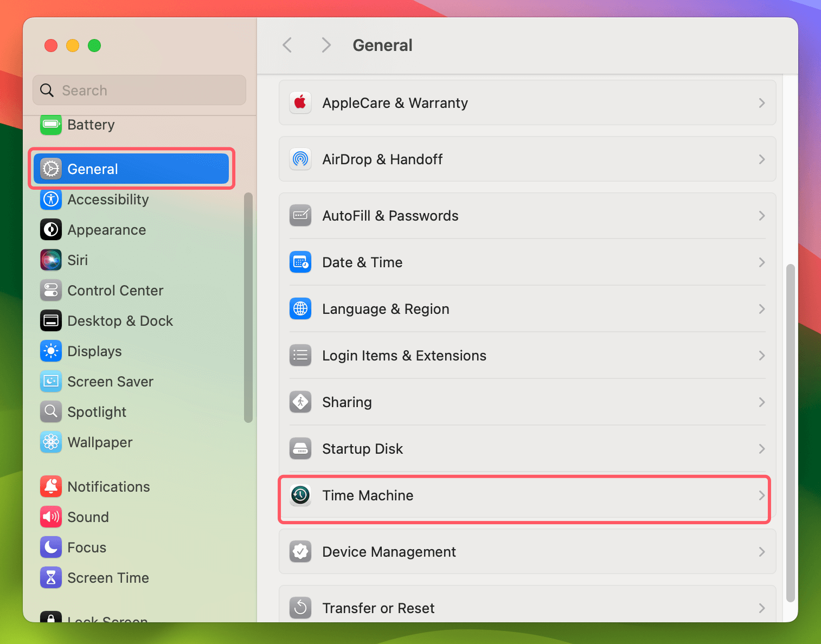821x644 pixels.
Task: Open Siri settings from sidebar icon
Action: click(x=50, y=260)
